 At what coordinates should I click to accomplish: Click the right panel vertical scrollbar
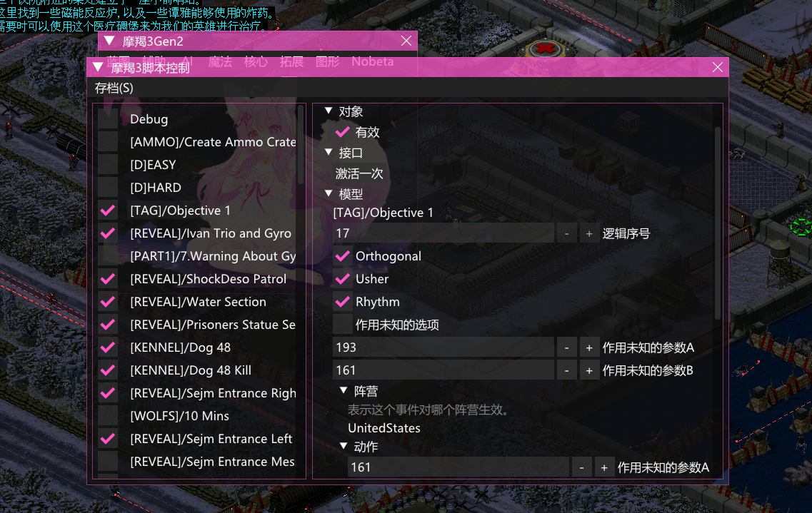pyautogui.click(x=717, y=223)
